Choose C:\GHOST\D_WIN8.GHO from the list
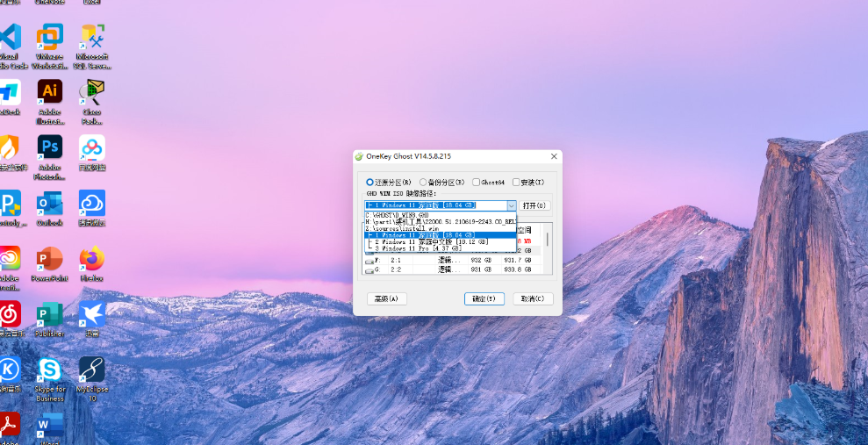Viewport: 868px width, 445px height. click(441, 215)
